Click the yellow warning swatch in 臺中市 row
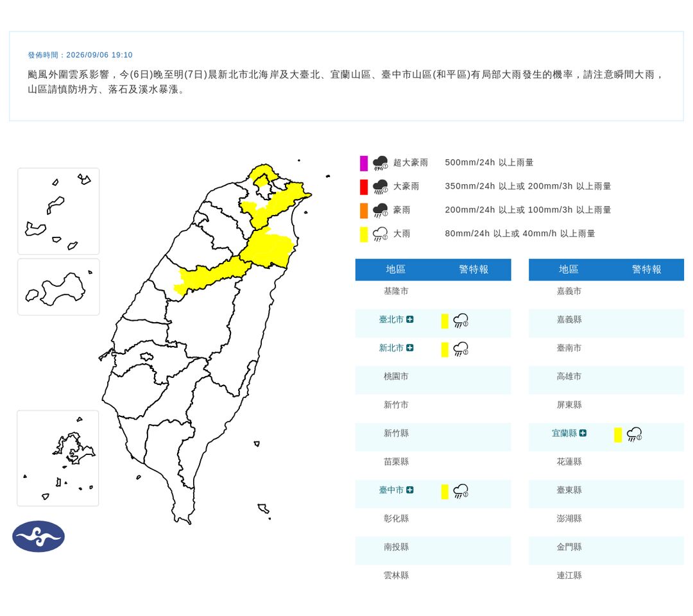Screen dimensions: 693x616 [x=445, y=492]
